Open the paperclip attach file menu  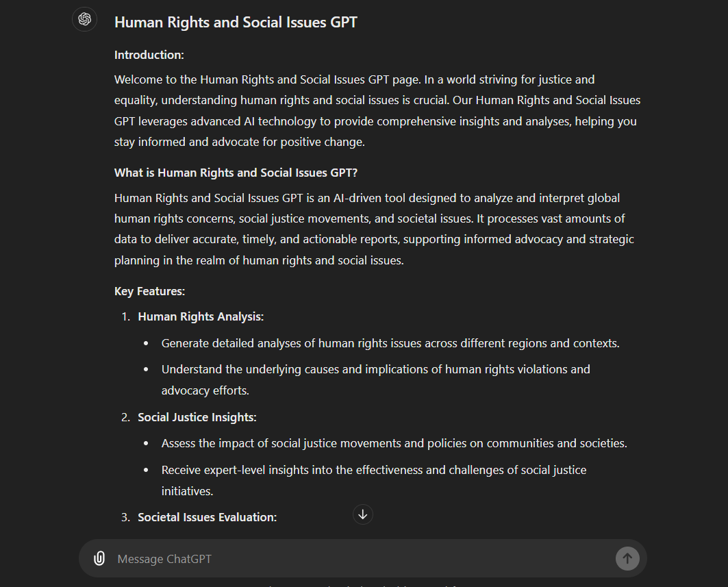(99, 558)
